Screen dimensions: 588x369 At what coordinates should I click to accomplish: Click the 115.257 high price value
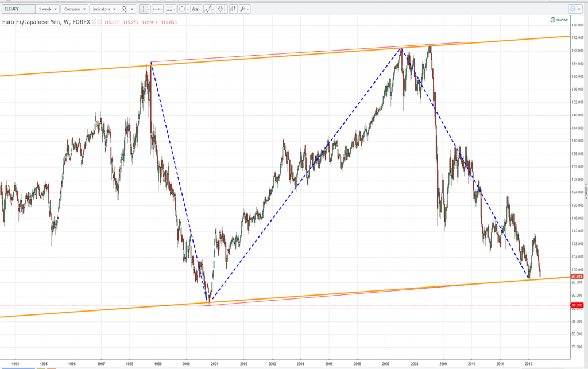[x=131, y=22]
